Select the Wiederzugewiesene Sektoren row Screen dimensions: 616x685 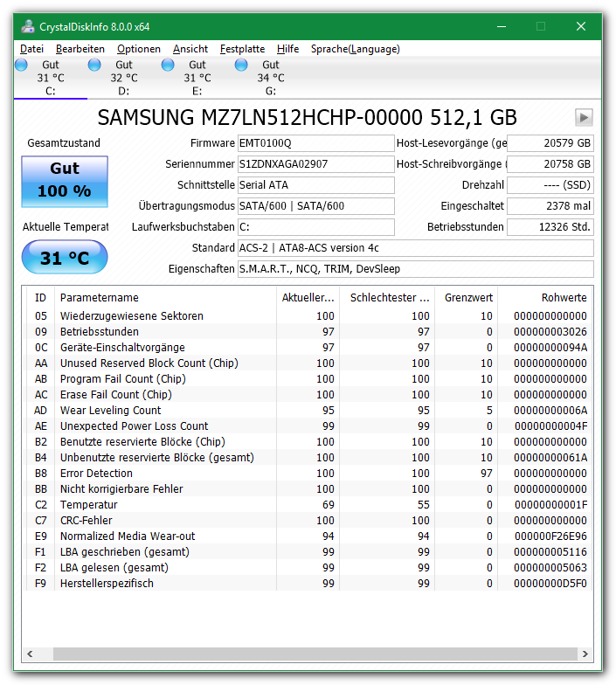[309, 316]
